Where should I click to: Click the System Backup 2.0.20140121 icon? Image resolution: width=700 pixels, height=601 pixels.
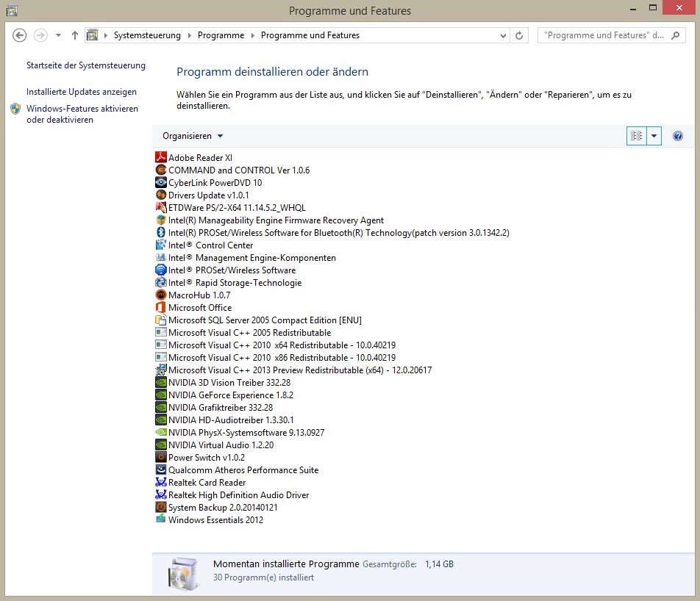click(x=161, y=507)
